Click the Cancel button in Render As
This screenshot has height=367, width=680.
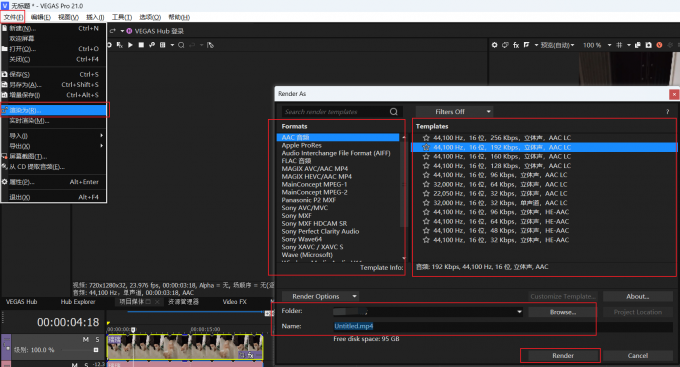tap(638, 355)
